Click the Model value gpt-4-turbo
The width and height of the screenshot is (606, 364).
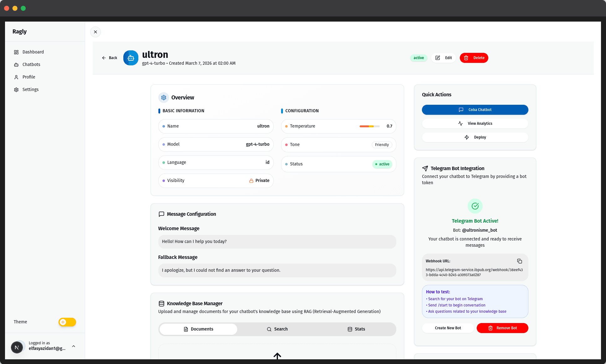coord(258,144)
